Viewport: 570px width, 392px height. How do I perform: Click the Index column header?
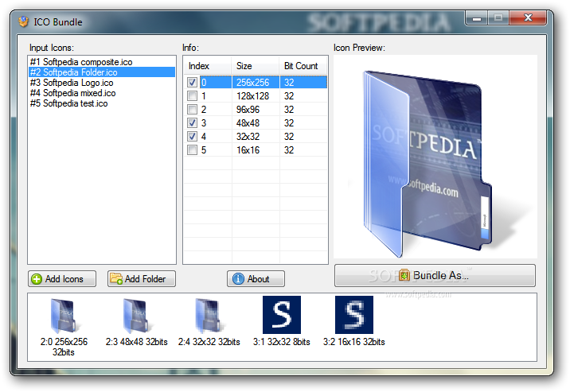(207, 66)
